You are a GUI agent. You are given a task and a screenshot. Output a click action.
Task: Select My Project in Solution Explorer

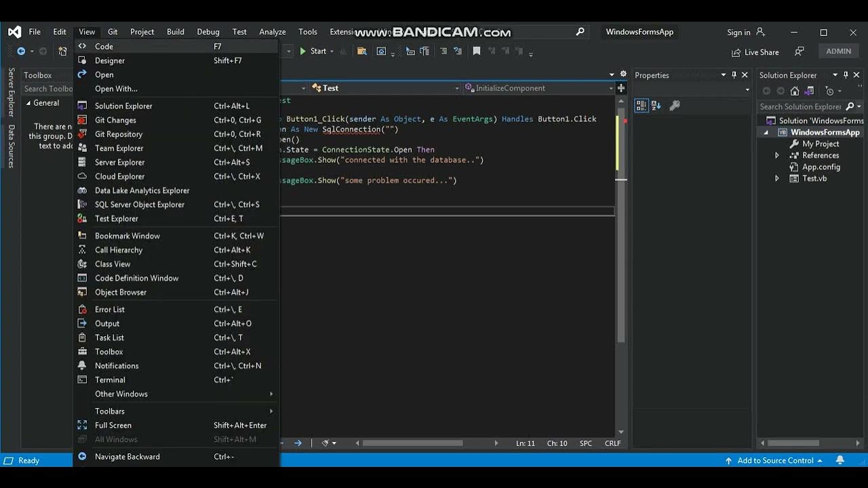coord(821,144)
